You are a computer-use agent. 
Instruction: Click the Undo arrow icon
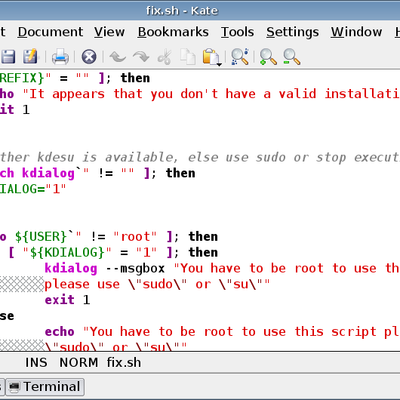(118, 57)
